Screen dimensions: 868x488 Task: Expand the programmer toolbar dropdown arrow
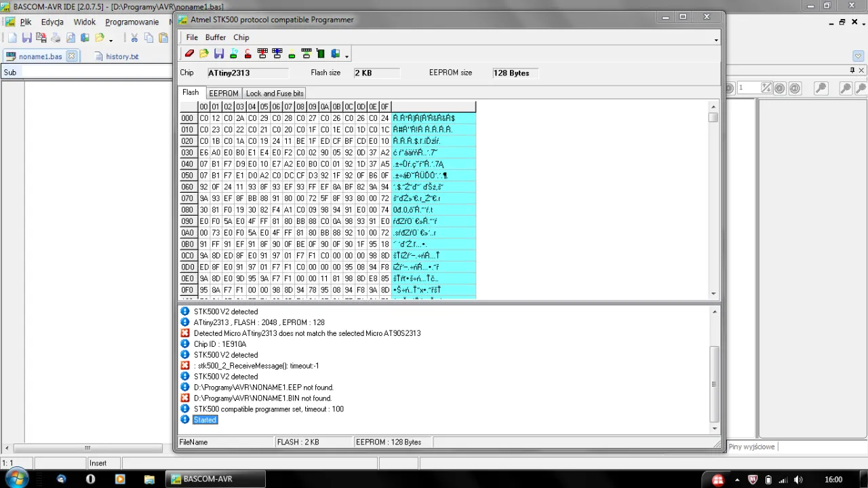click(x=347, y=56)
